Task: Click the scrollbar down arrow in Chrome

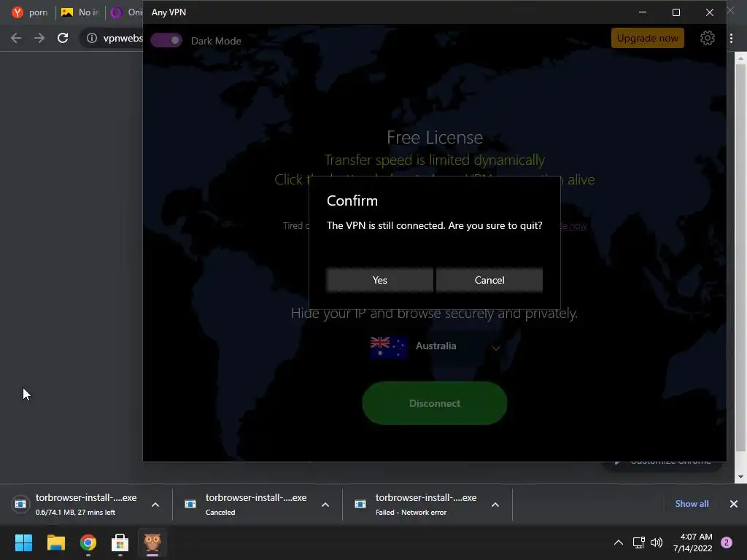Action: click(740, 476)
